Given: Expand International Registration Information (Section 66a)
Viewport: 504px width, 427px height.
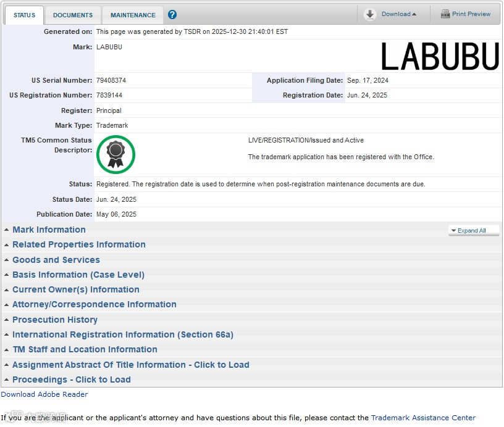Looking at the screenshot, I should pos(123,334).
